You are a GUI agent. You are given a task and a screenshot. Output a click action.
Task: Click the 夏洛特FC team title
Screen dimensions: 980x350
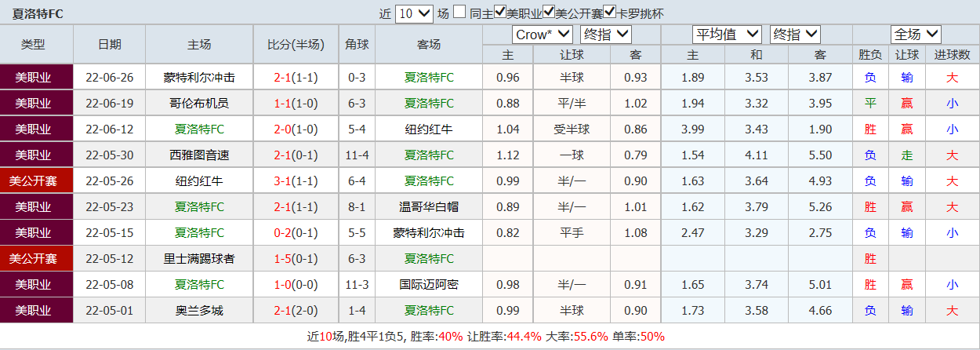point(38,13)
